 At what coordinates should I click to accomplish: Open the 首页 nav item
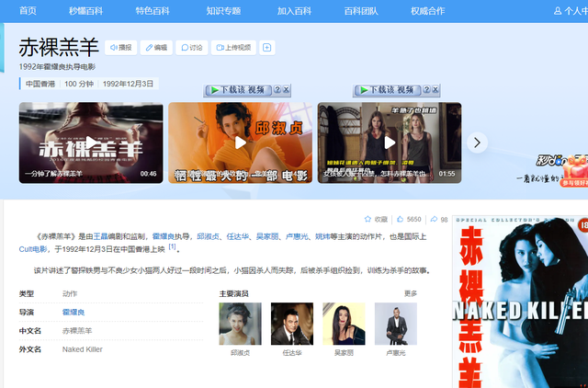coord(28,11)
